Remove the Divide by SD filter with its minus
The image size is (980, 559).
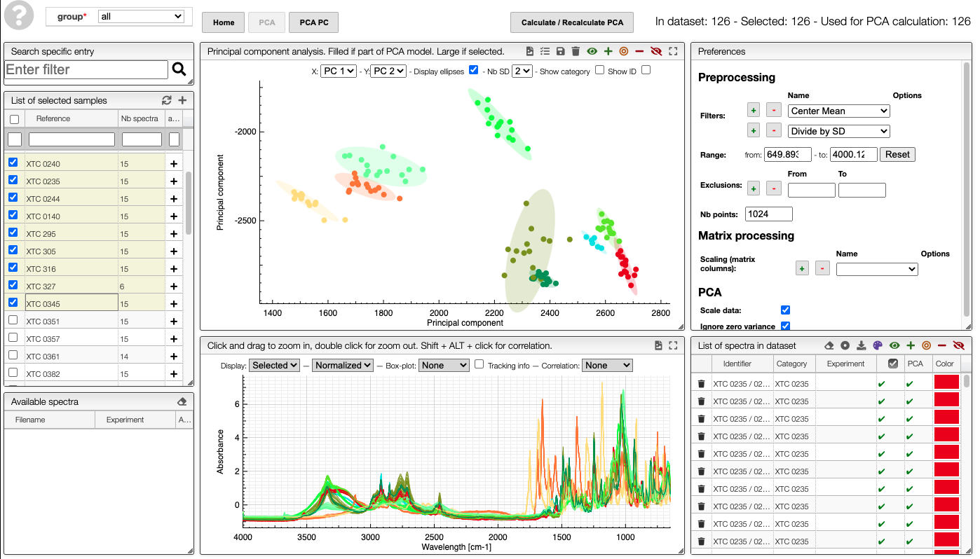(x=773, y=130)
